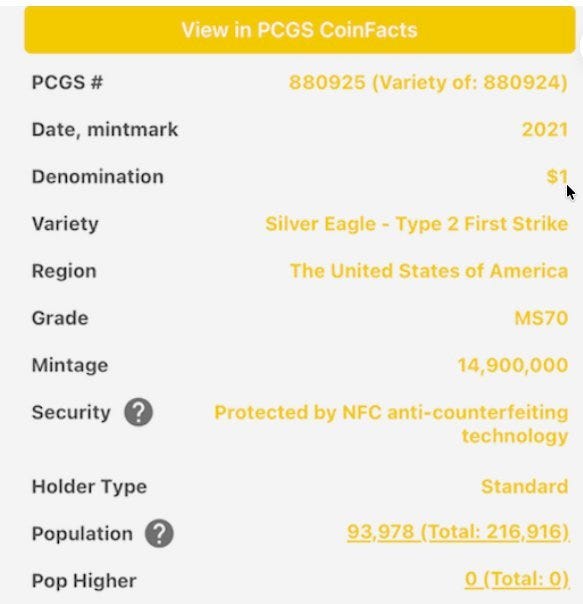
Task: Open the Security help question mark icon
Action: [138, 412]
